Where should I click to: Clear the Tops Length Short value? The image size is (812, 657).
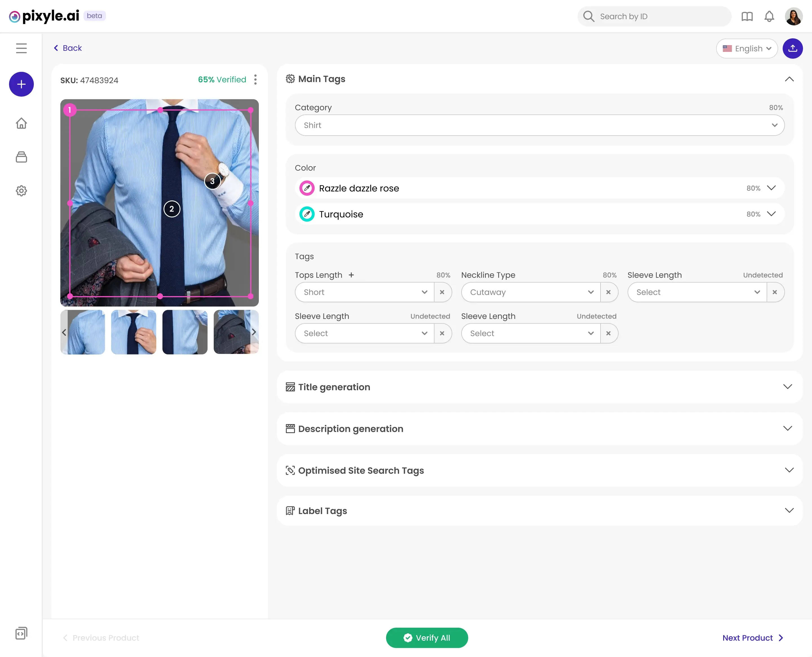pyautogui.click(x=442, y=292)
